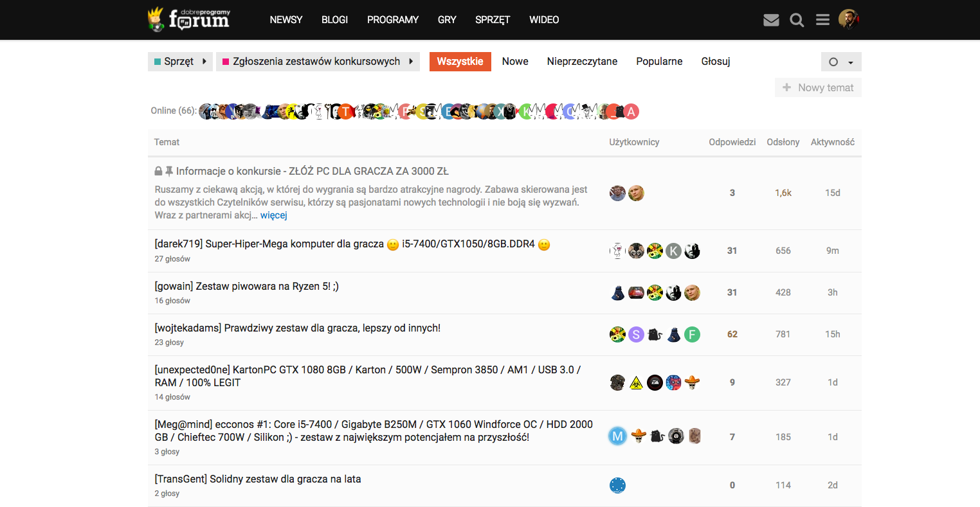Switch to the Głosuj tab
The image size is (980, 507).
click(x=716, y=62)
